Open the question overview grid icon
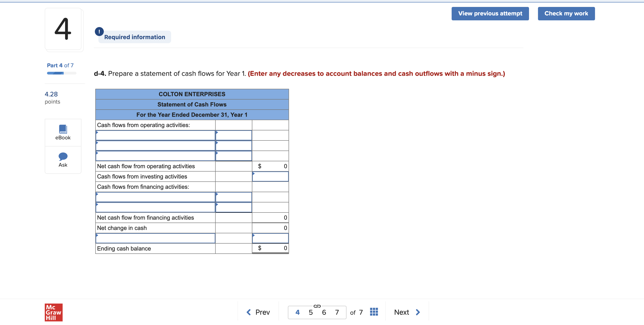The image size is (644, 325). point(374,312)
